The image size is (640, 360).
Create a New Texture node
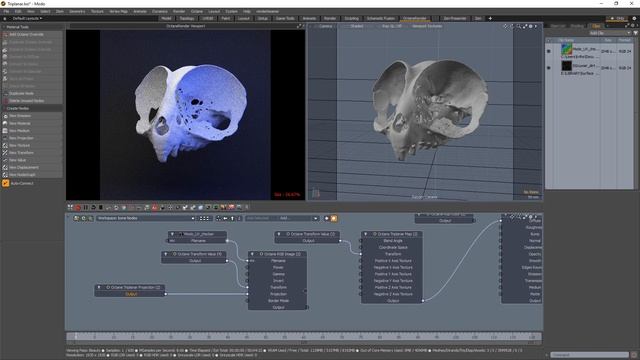coord(32,145)
